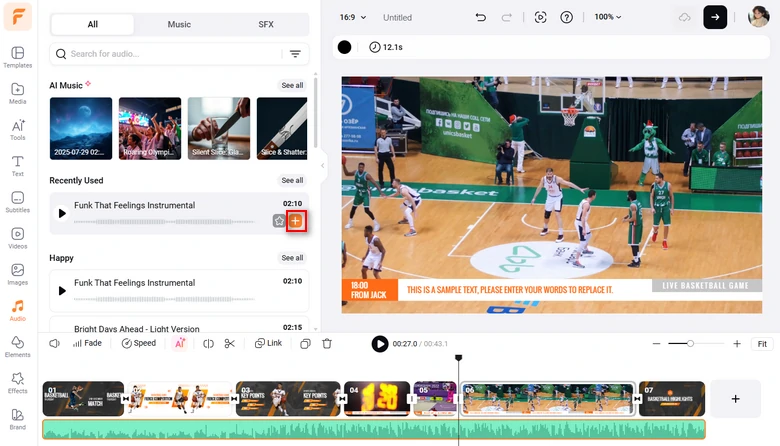Select clip 03 Key Points in timeline

pyautogui.click(x=288, y=399)
